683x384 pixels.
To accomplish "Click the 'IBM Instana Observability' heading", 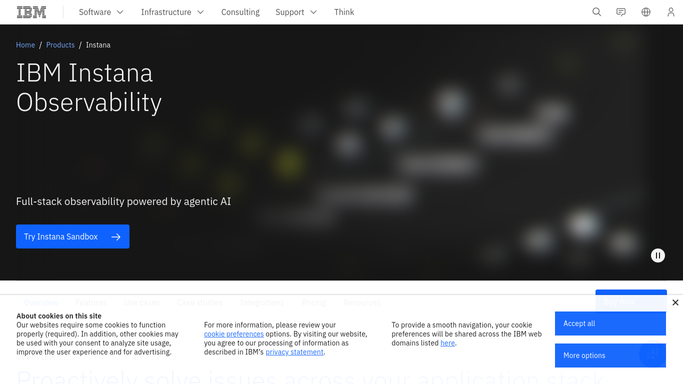I will click(89, 88).
